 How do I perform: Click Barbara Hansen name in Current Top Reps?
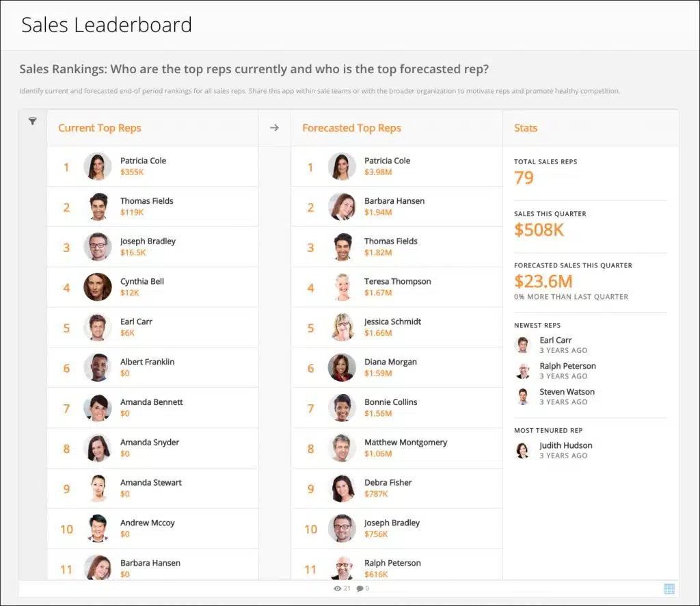tap(150, 563)
